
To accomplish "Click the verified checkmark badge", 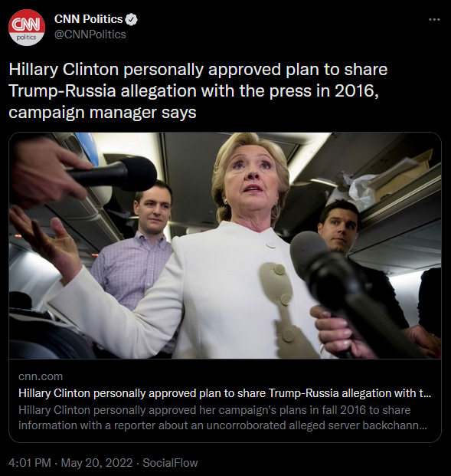I will [x=132, y=19].
